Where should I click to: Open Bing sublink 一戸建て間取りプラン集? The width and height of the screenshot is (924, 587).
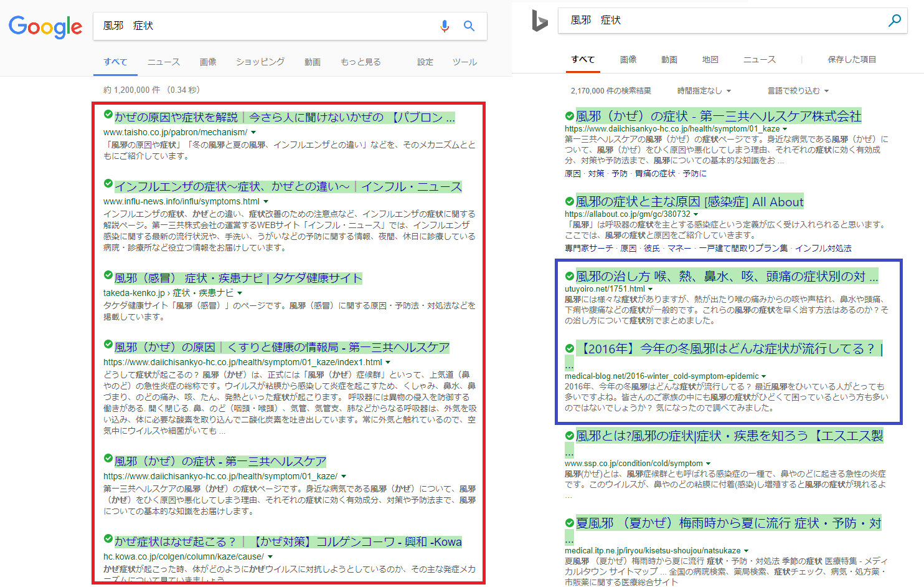[x=743, y=248]
